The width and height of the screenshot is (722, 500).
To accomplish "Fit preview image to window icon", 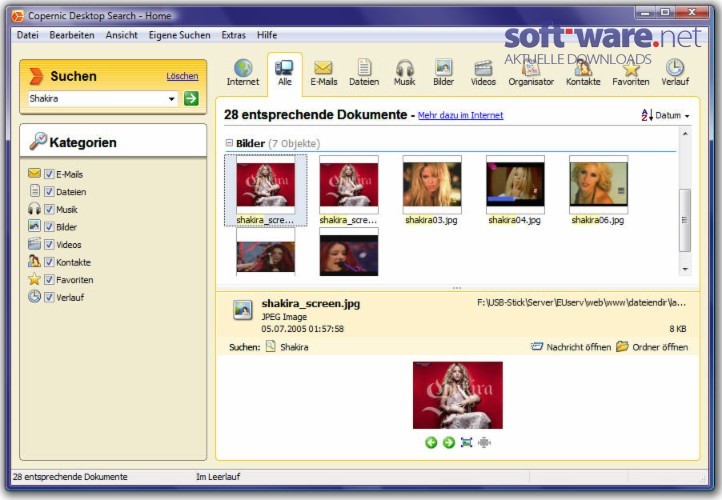I will [466, 442].
